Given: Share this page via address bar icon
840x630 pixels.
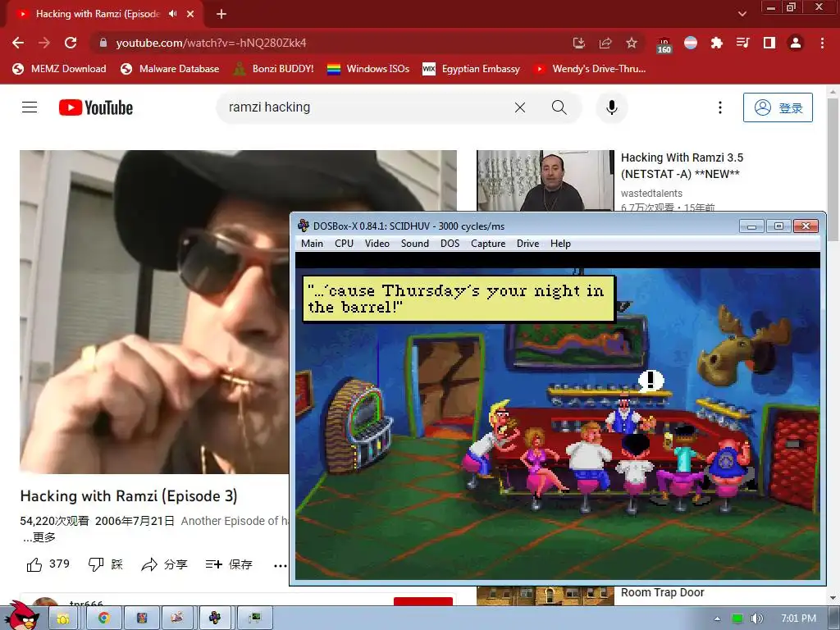Looking at the screenshot, I should (605, 43).
